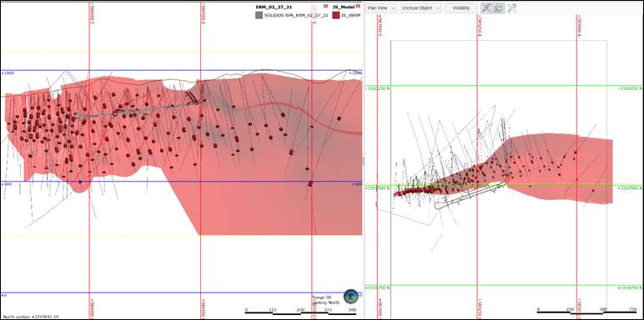The width and height of the screenshot is (644, 320).
Task: Click the slicer pen icon in toolbar
Action: (486, 7)
